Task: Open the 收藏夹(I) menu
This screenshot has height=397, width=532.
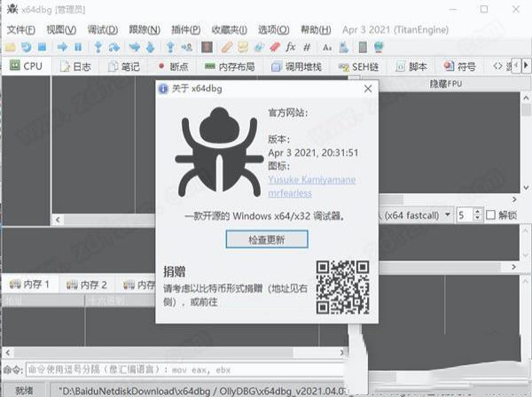Action: (230, 30)
